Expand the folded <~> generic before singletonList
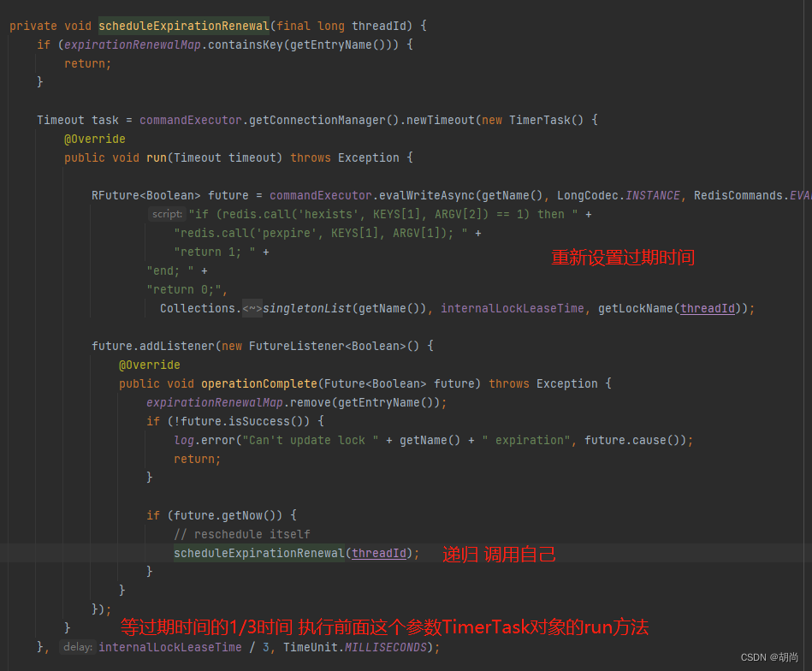 coord(252,309)
